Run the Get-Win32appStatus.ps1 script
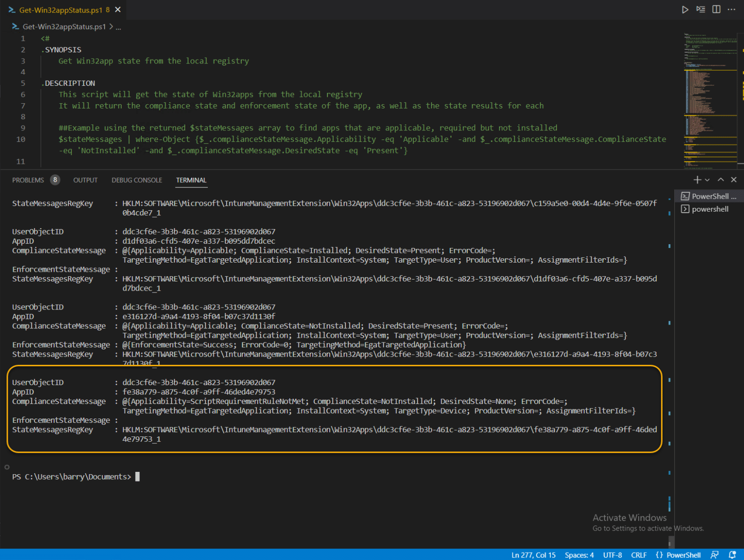 685,9
